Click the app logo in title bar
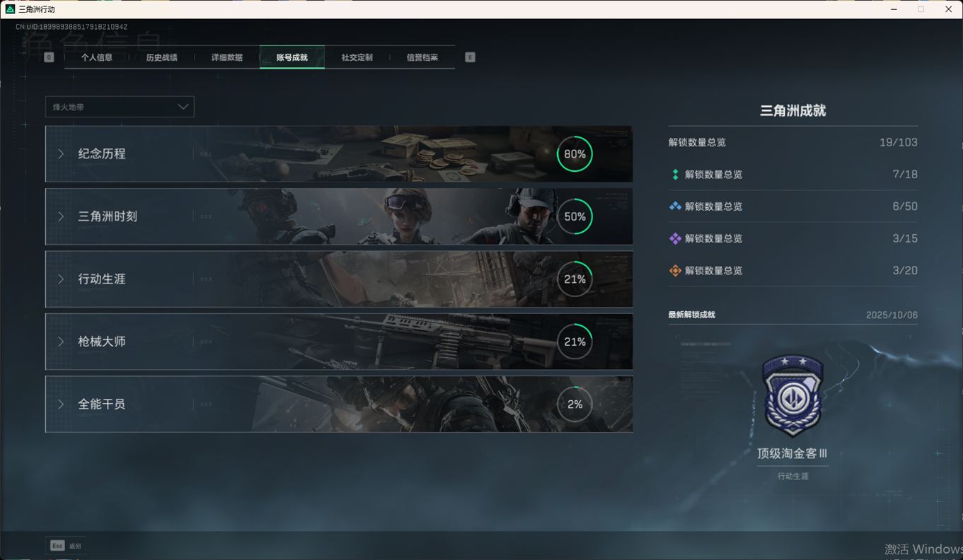963x560 pixels. point(10,9)
